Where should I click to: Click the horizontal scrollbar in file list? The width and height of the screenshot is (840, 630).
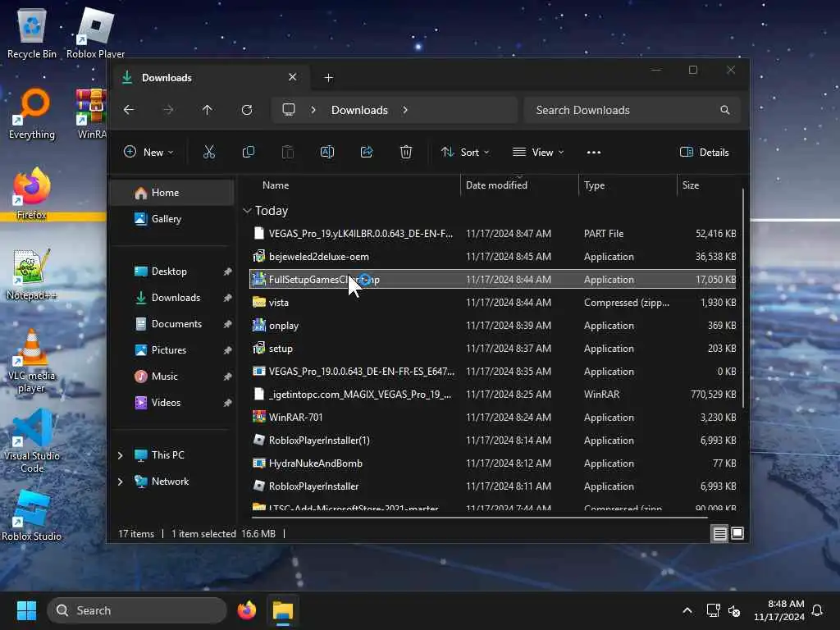[x=479, y=518]
